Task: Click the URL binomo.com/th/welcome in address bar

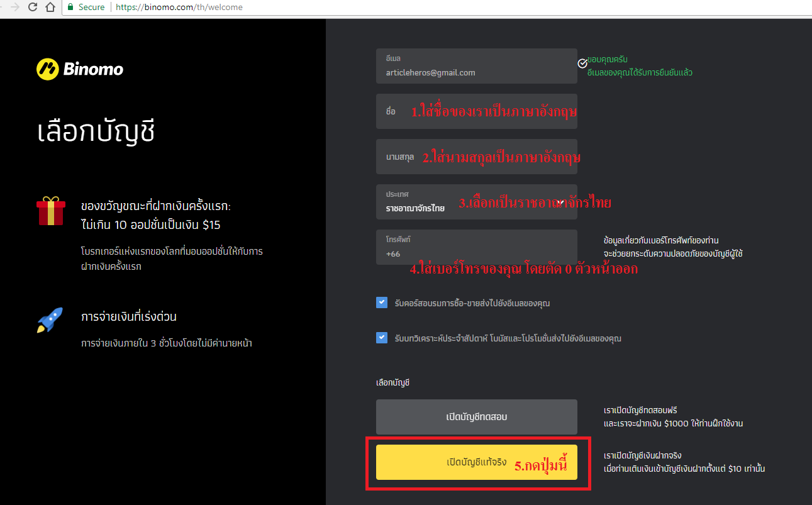Action: tap(179, 8)
